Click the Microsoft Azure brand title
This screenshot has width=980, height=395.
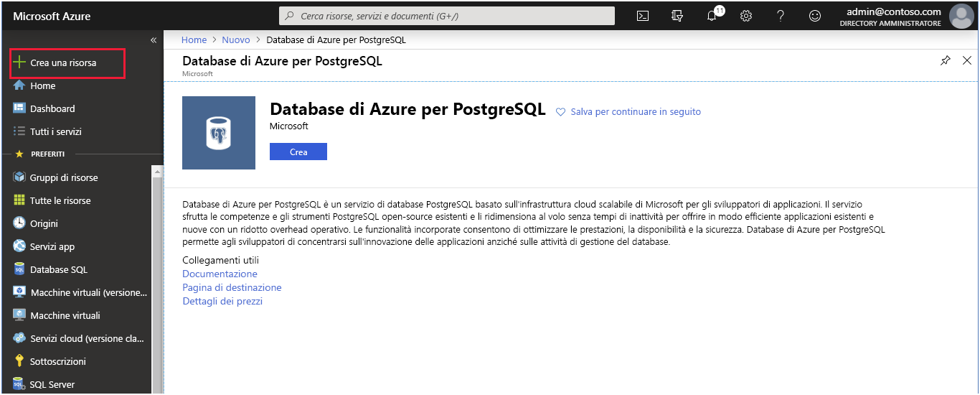[x=52, y=16]
